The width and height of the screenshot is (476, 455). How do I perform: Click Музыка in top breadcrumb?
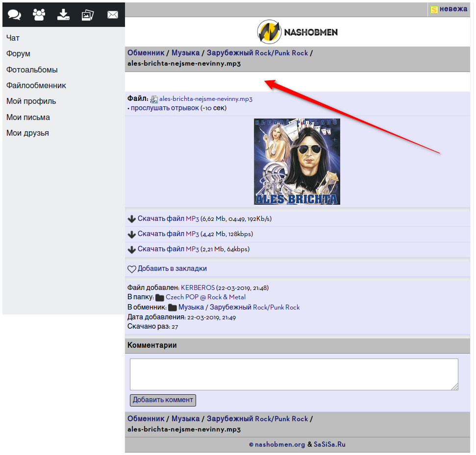[185, 53]
